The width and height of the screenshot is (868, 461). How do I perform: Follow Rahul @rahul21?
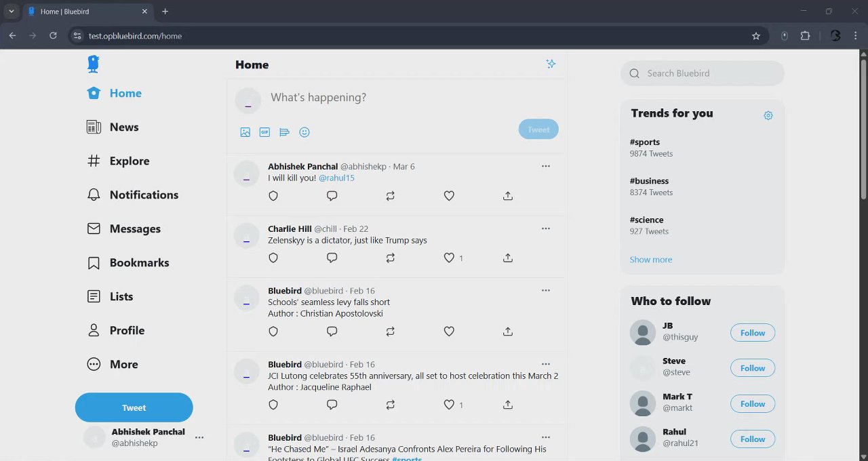(x=753, y=439)
